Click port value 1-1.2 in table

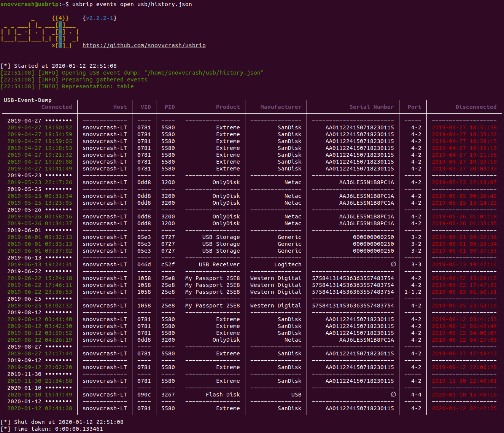pyautogui.click(x=413, y=292)
